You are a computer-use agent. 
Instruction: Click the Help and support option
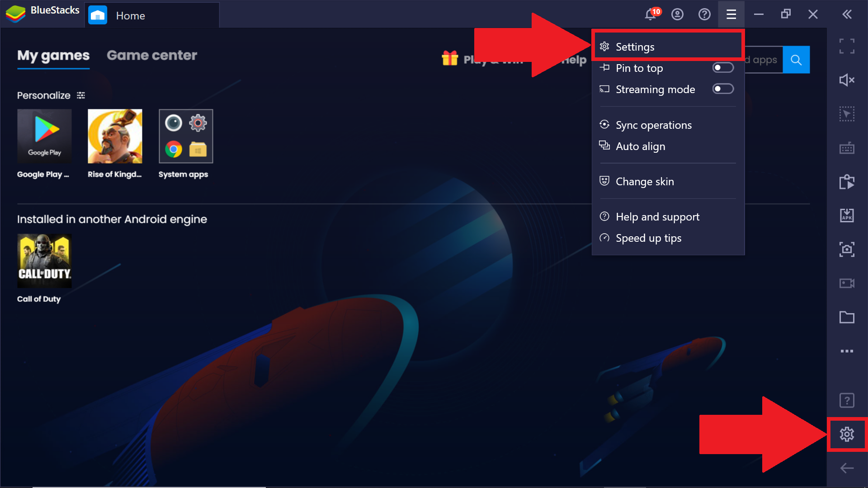point(657,216)
